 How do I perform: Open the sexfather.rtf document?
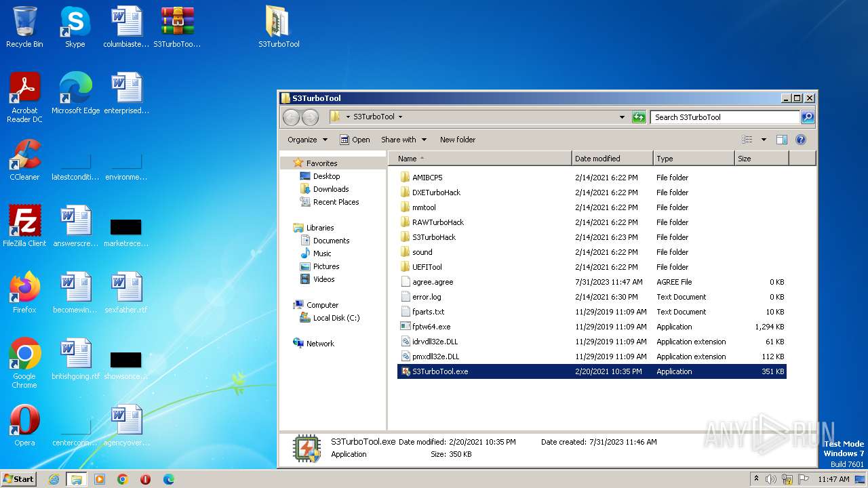[126, 293]
